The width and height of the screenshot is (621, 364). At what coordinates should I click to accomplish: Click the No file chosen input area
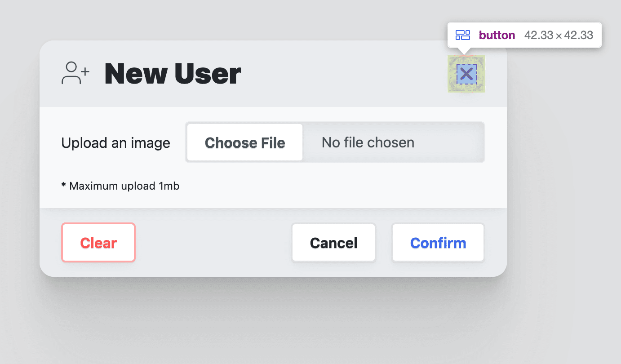pyautogui.click(x=368, y=142)
